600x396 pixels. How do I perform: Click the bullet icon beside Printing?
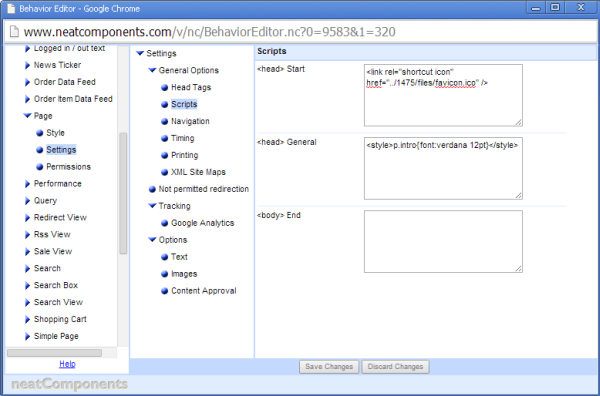point(165,155)
